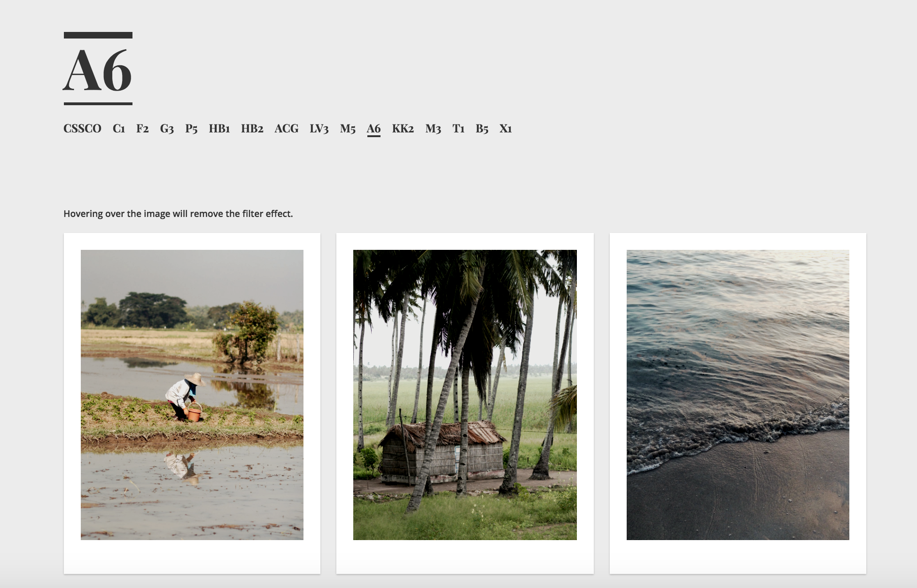Image resolution: width=917 pixels, height=588 pixels.
Task: Click the palm trees and hut photo
Action: coord(465,395)
